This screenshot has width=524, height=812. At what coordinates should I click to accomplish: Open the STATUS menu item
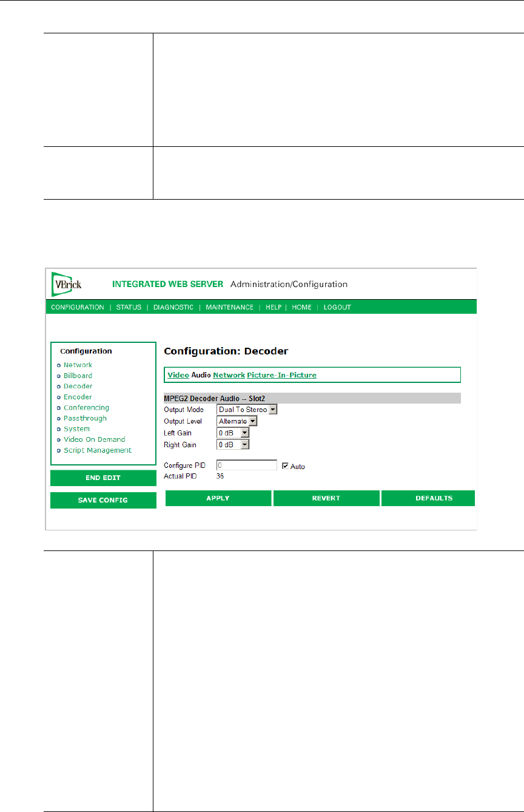129,307
